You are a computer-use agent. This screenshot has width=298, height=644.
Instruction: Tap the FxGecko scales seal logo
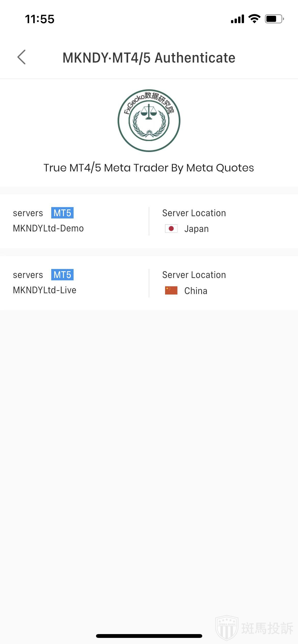pyautogui.click(x=149, y=121)
